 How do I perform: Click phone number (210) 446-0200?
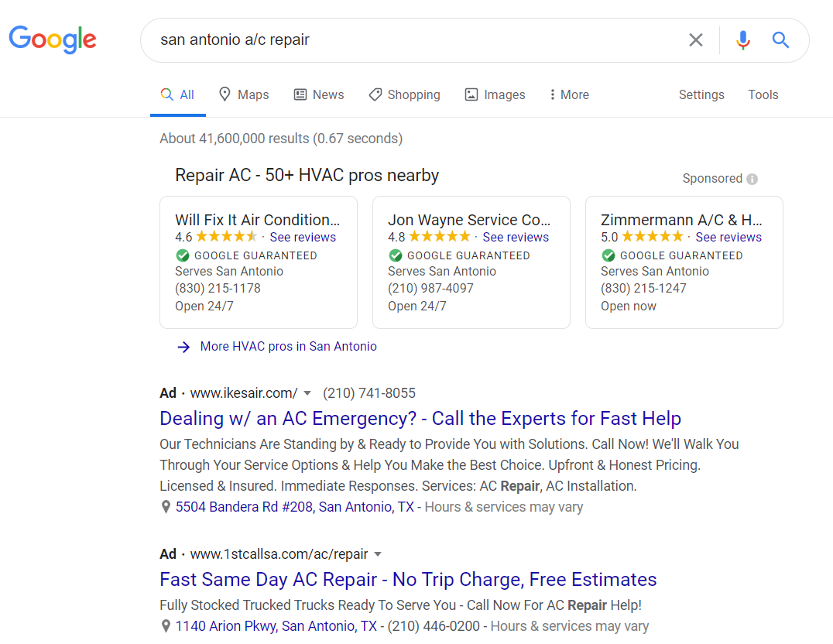(x=434, y=626)
